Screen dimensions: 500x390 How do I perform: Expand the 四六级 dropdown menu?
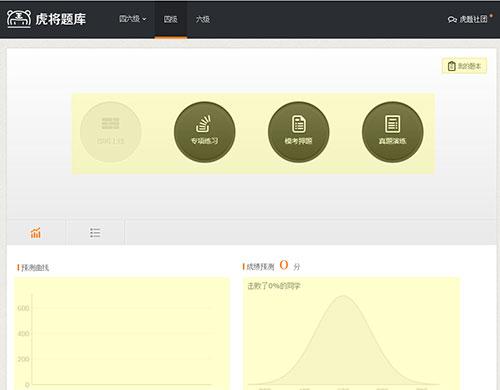[x=132, y=19]
